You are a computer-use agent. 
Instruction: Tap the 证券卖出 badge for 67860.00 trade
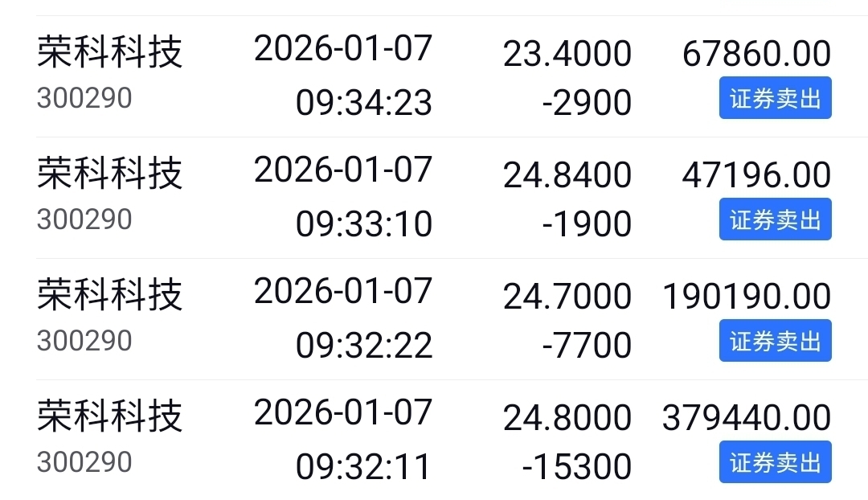(775, 98)
